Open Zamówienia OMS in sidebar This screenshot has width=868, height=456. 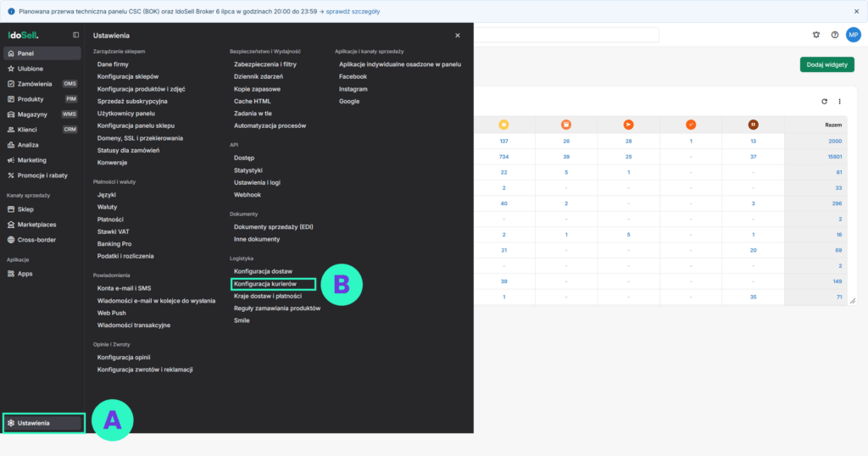pyautogui.click(x=42, y=84)
